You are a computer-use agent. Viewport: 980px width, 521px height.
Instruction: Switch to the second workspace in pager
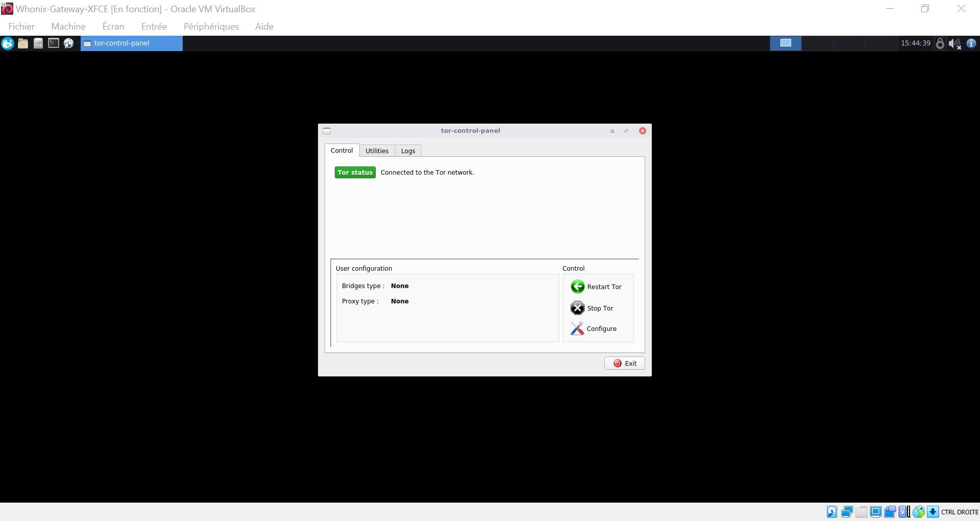tap(818, 43)
